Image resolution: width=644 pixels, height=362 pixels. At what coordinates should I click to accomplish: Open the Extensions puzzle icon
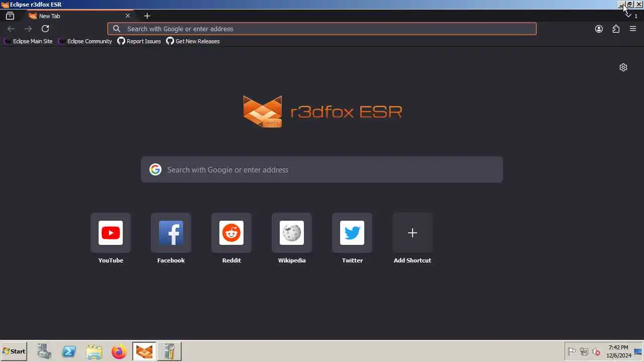(x=616, y=29)
